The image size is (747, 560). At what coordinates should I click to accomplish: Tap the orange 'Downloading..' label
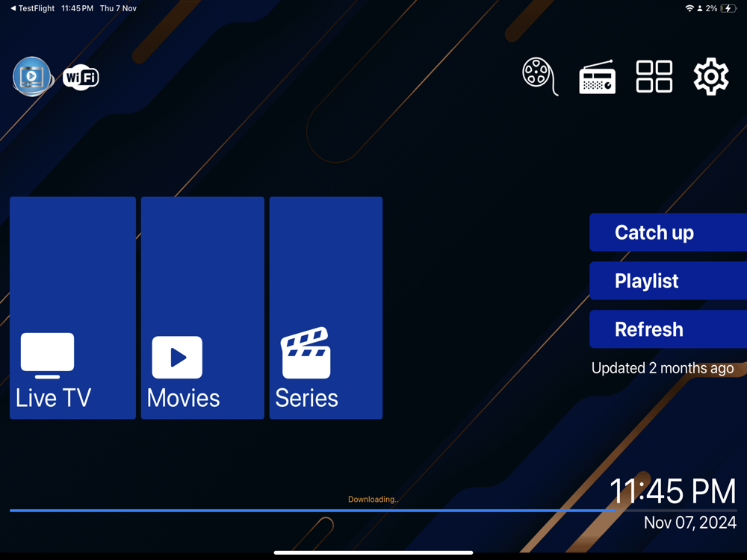point(373,499)
